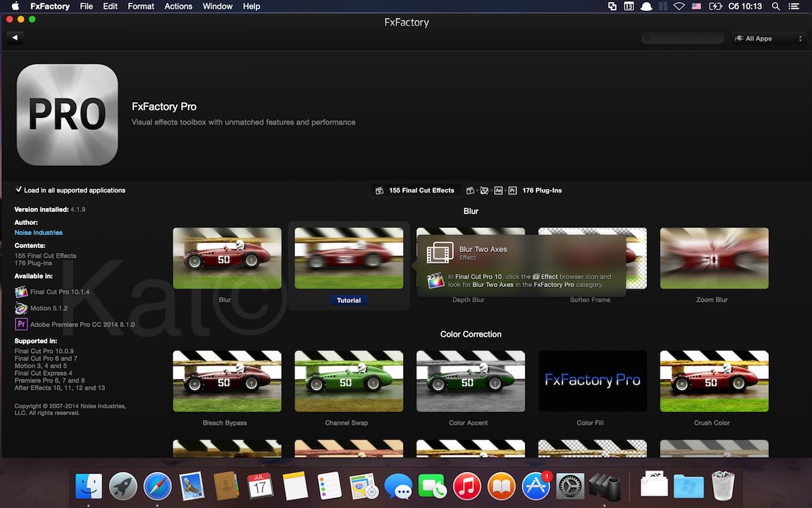Select the Blur Two Axes blurred car thumbnail
This screenshot has width=812, height=508.
click(348, 258)
